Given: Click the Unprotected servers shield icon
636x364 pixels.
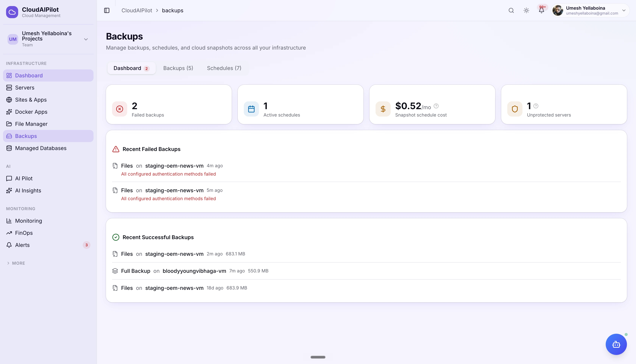Looking at the screenshot, I should pos(515,109).
